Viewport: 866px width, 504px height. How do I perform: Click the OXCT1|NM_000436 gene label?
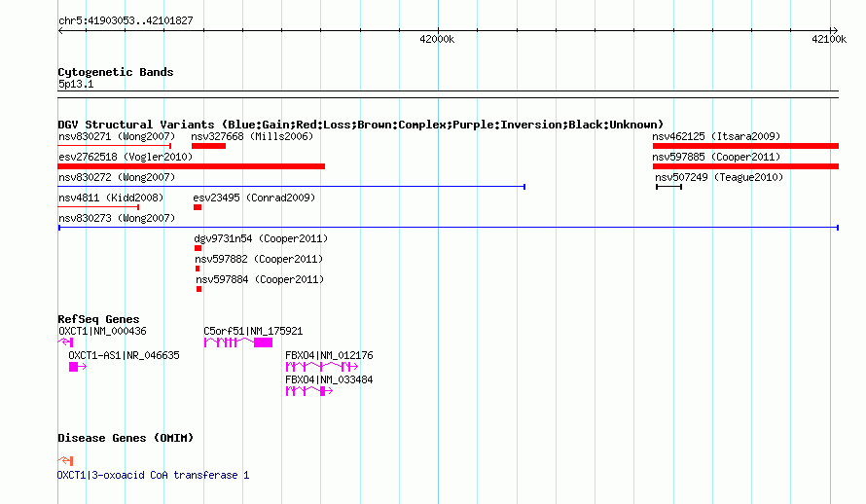tap(102, 331)
